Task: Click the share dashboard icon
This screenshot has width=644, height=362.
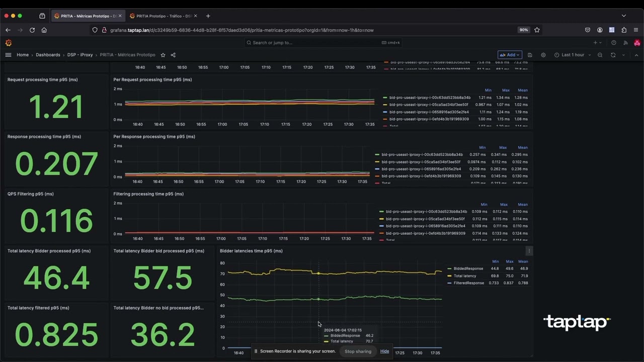Action: coord(173,55)
